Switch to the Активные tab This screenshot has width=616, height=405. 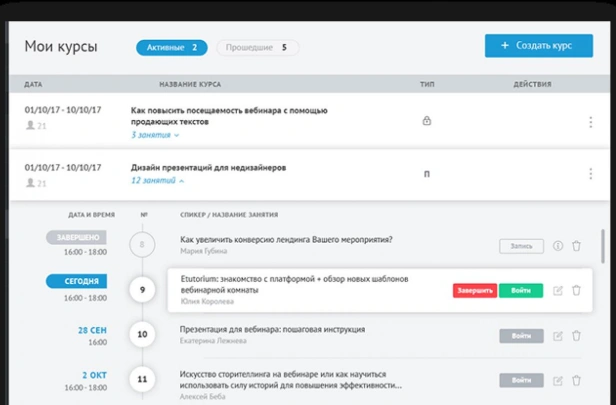172,48
